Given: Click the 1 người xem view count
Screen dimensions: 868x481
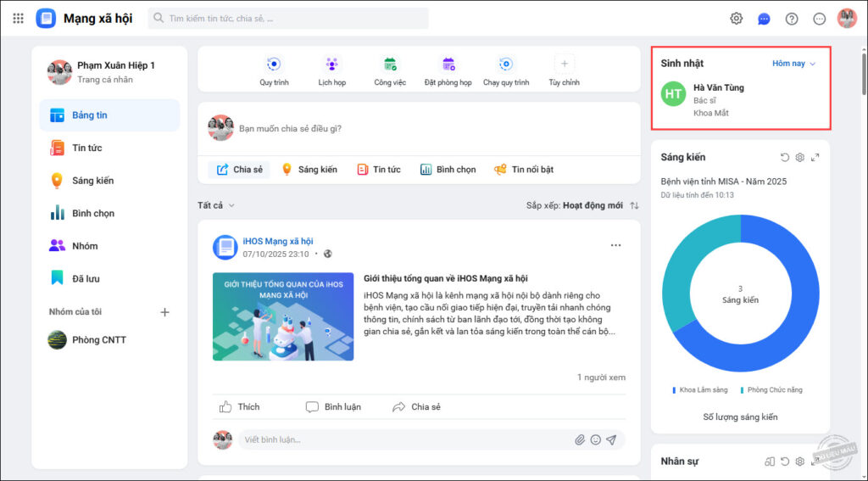Looking at the screenshot, I should tap(601, 378).
